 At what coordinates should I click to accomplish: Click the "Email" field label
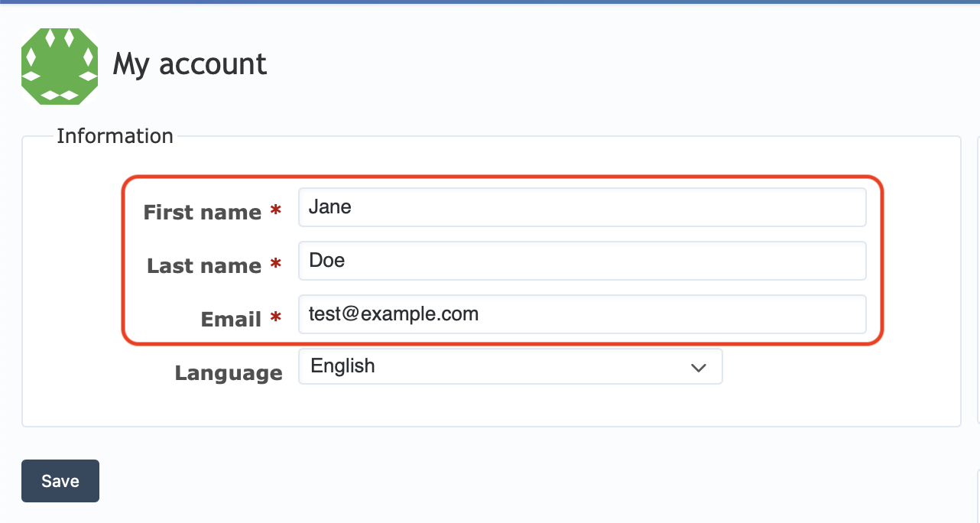[231, 320]
